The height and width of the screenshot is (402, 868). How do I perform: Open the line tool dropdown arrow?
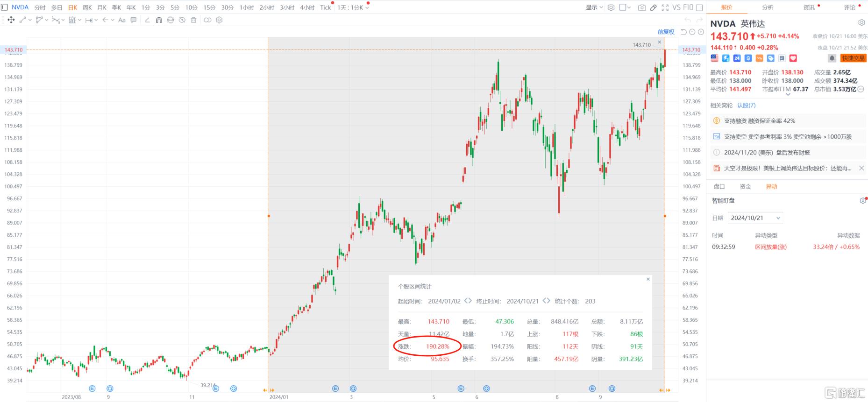[30, 20]
